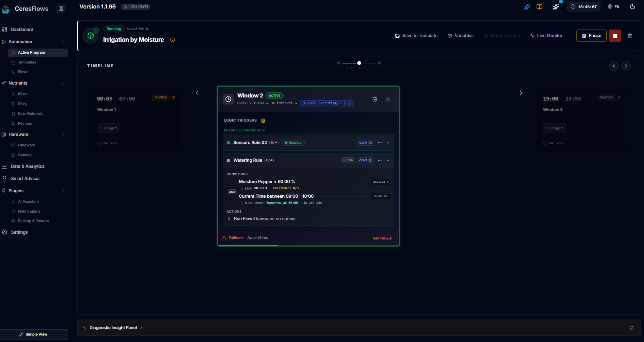Click clipboard icon next to Logic Triggers
Image resolution: width=644 pixels, height=342 pixels.
[x=263, y=121]
